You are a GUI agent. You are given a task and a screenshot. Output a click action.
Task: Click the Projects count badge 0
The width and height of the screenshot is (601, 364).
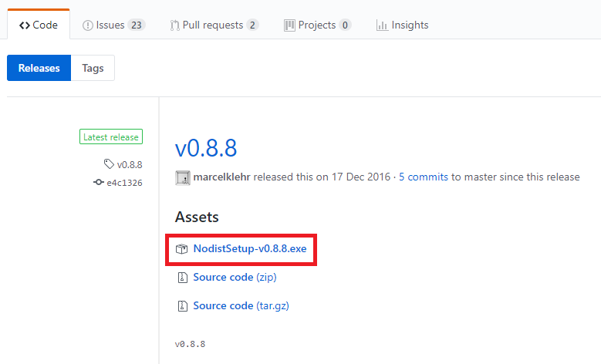[345, 25]
